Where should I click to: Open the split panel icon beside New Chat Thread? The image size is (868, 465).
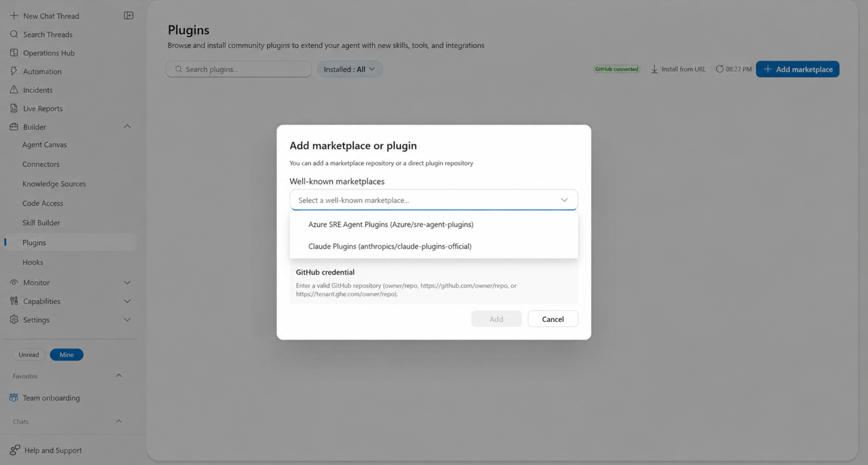coord(129,15)
